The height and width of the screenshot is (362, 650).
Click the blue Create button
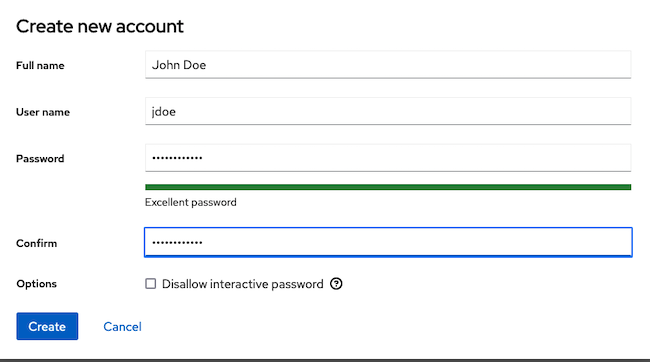click(x=47, y=326)
